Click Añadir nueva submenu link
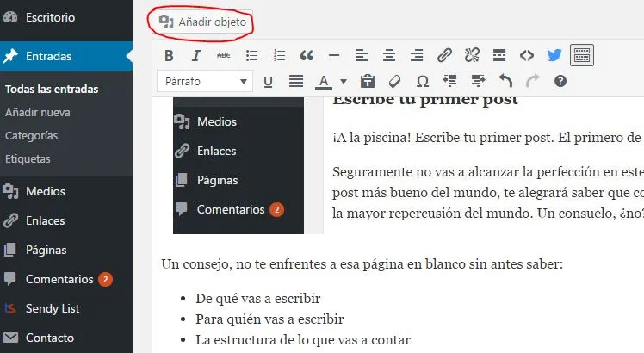Image resolution: width=644 pixels, height=353 pixels. pos(37,113)
